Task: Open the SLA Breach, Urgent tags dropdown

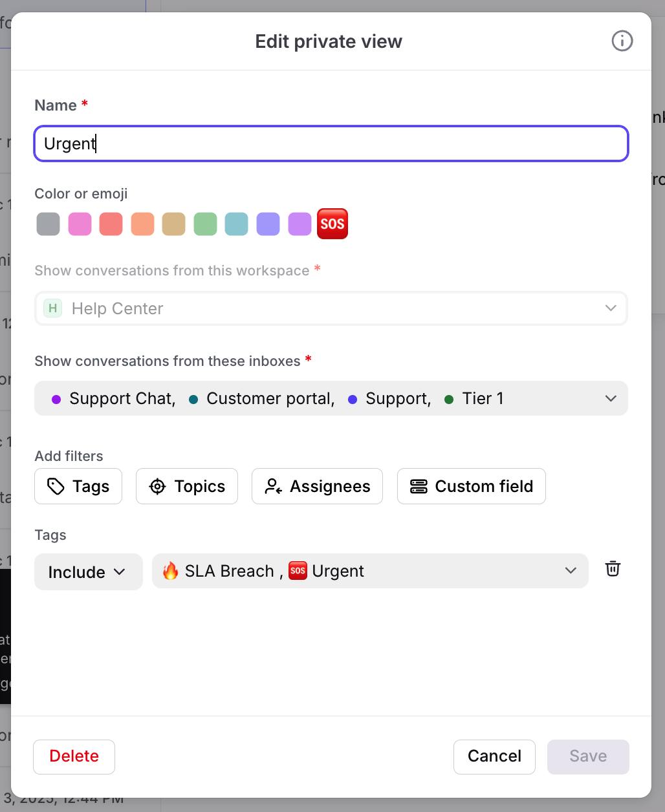Action: pos(570,571)
